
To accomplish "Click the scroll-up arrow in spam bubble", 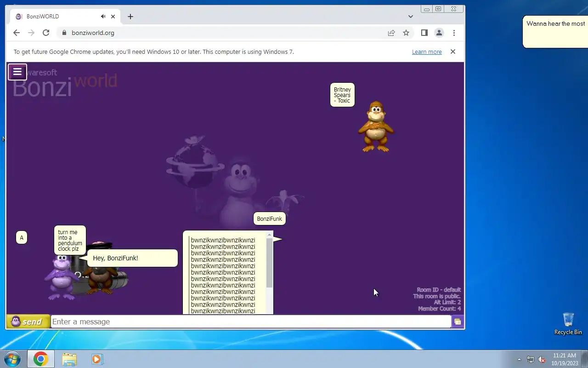I will pyautogui.click(x=269, y=235).
